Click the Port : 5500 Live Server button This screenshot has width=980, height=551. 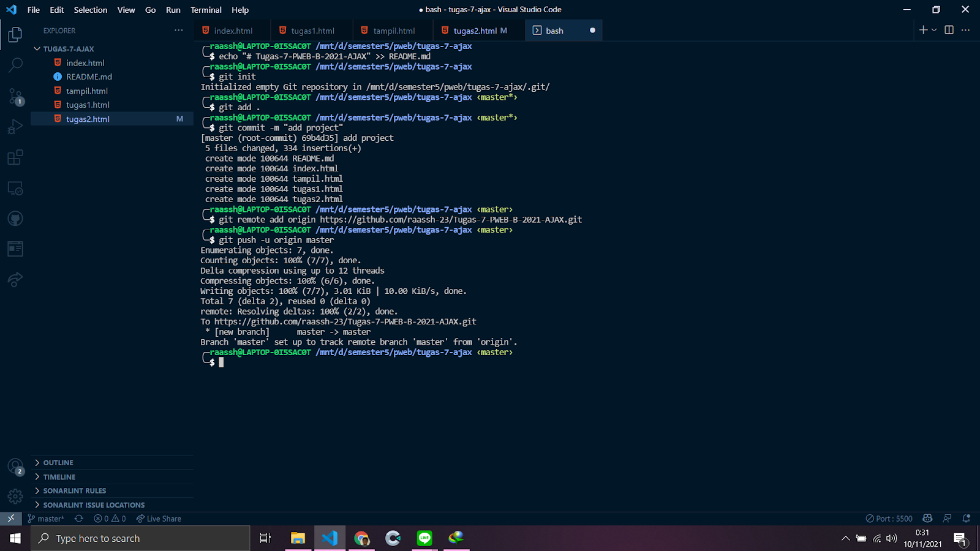click(889, 519)
